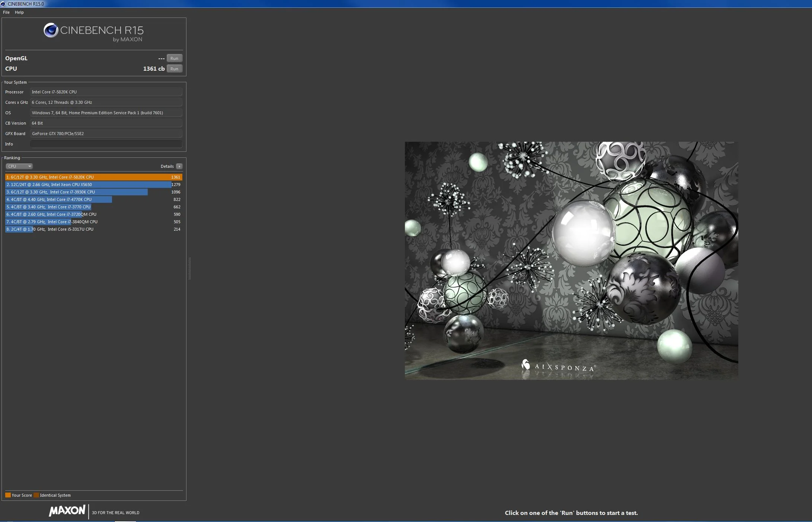The height and width of the screenshot is (522, 812).
Task: Select the Processor field Intel Core i7-5820K
Action: (106, 92)
